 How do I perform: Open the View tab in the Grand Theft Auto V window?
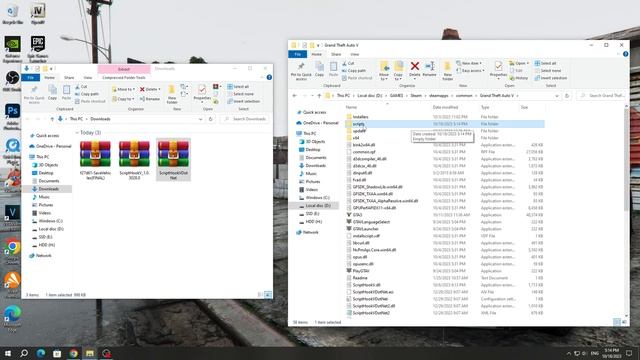click(355, 54)
